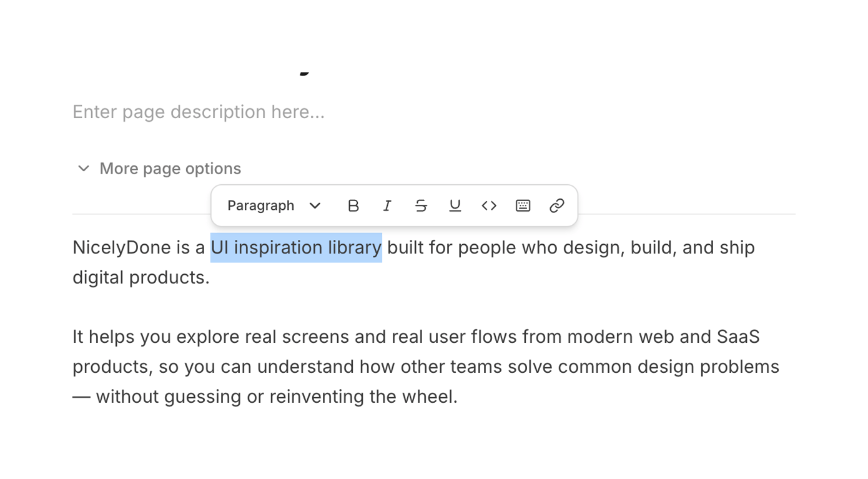Image resolution: width=868 pixels, height=479 pixels.
Task: Underline the selected text
Action: click(x=455, y=205)
